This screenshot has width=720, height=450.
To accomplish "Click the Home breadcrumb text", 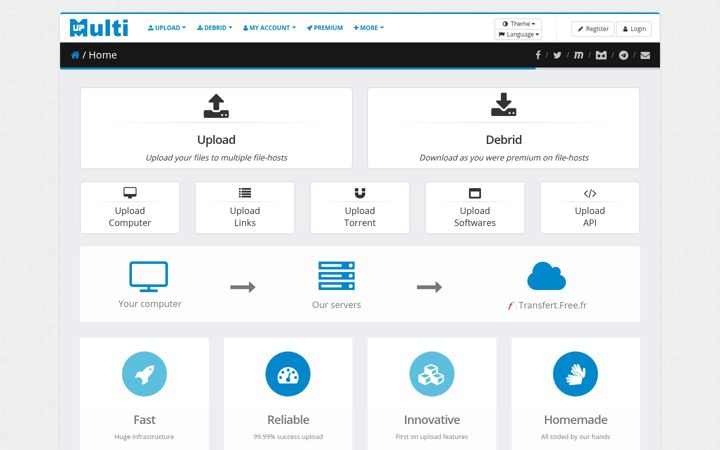I will (x=102, y=55).
